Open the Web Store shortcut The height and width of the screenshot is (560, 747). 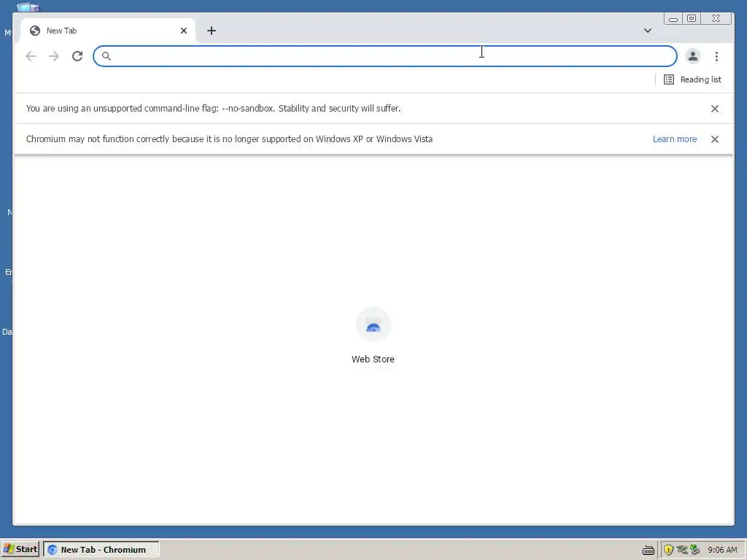(373, 336)
